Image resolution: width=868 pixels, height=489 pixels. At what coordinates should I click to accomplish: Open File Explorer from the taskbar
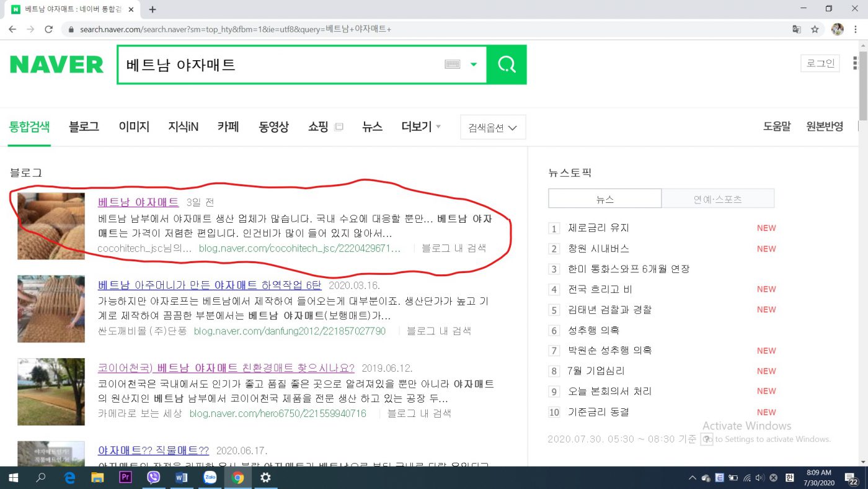97,478
